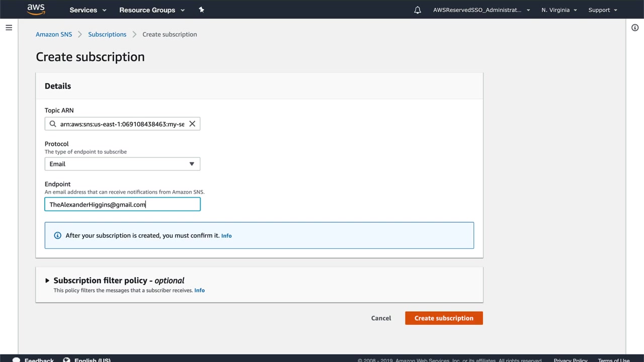The height and width of the screenshot is (362, 644).
Task: Click the pin shortcut icon
Action: pyautogui.click(x=201, y=10)
